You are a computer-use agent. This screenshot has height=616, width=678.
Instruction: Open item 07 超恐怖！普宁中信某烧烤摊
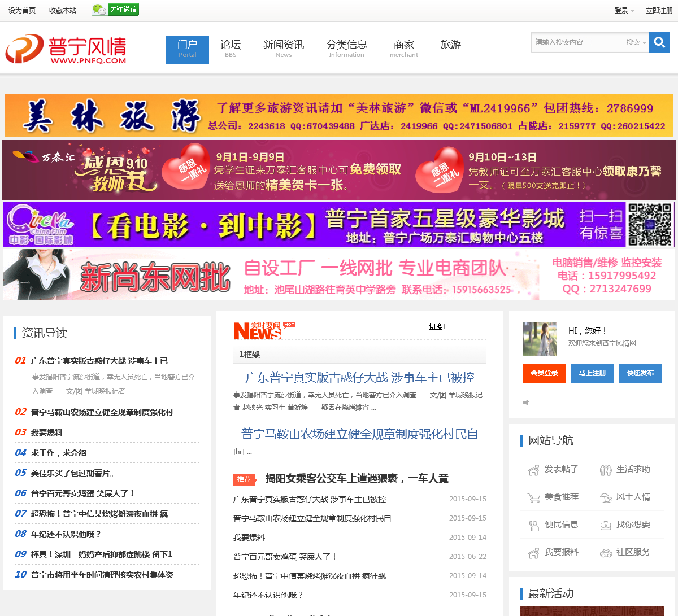(x=99, y=514)
